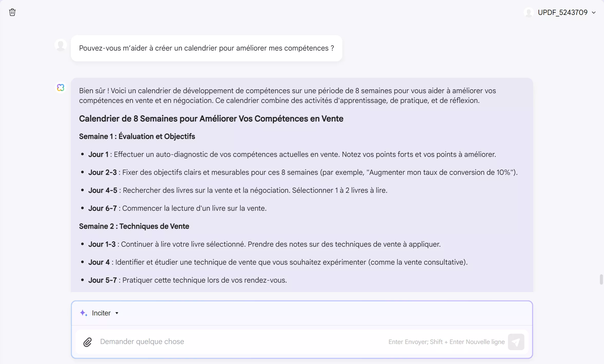Select the Inciter mode label

click(101, 313)
